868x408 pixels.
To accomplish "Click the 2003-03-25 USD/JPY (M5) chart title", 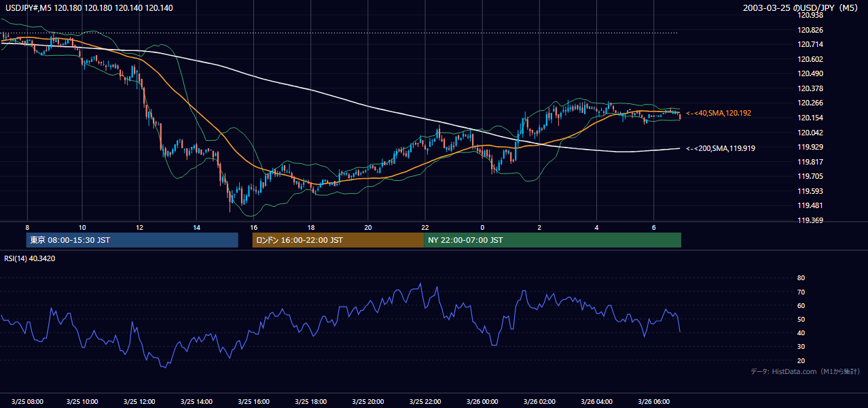I will coord(801,8).
